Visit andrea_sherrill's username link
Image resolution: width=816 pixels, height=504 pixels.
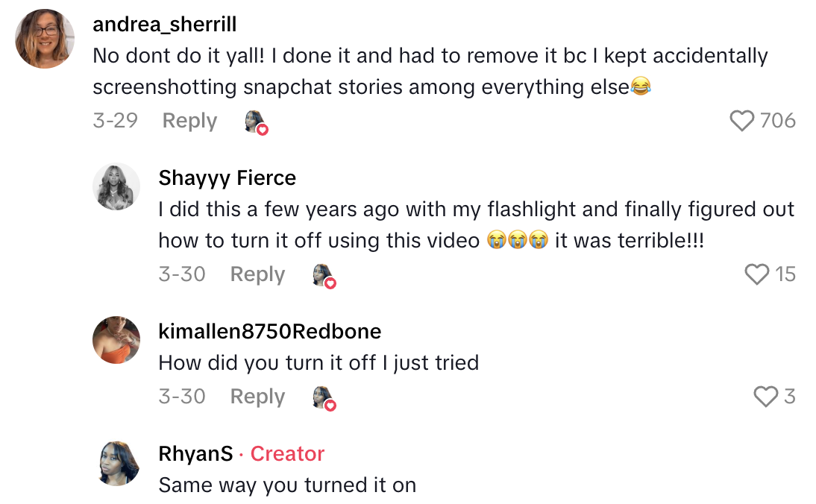tap(164, 25)
